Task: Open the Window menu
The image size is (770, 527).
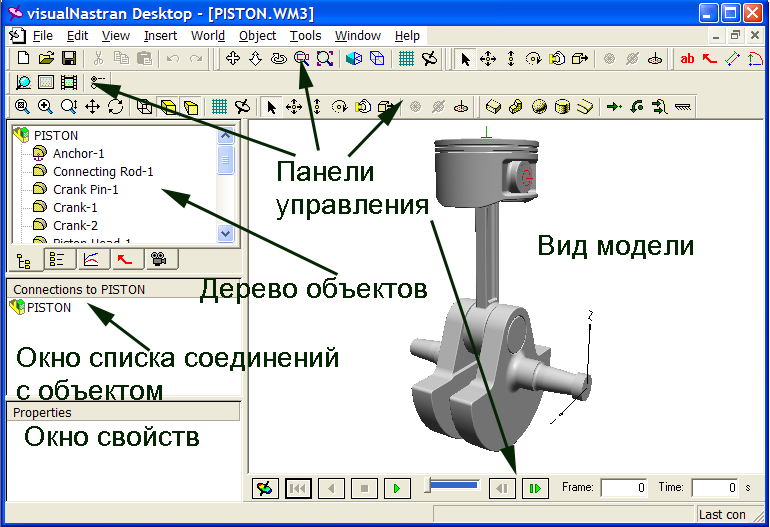Action: point(358,36)
